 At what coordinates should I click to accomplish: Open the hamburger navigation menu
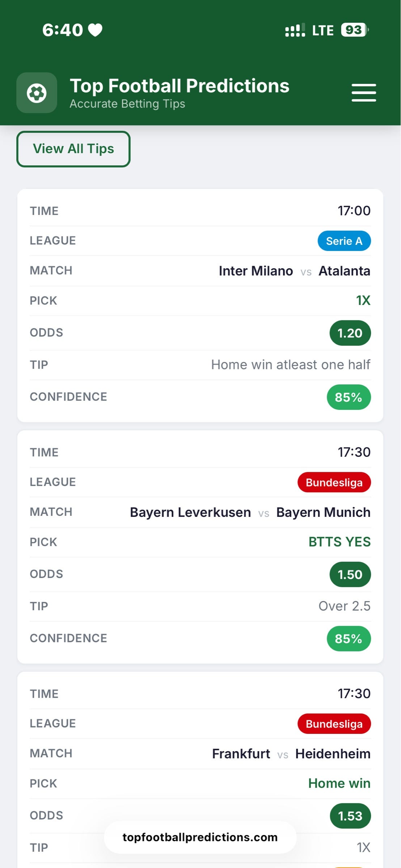coord(363,93)
